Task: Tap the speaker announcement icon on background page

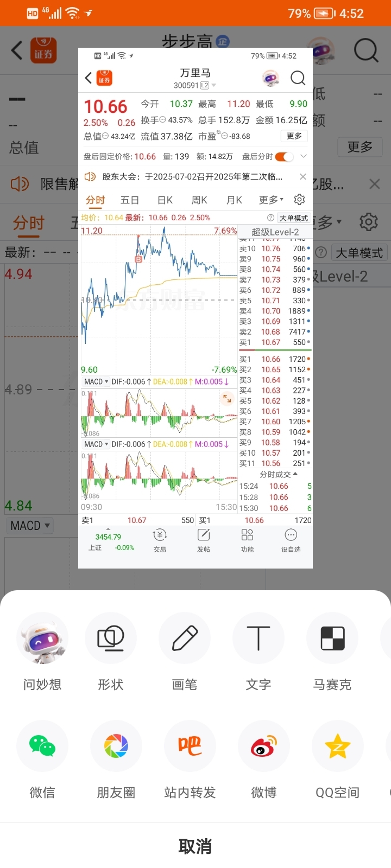Action: [20, 184]
